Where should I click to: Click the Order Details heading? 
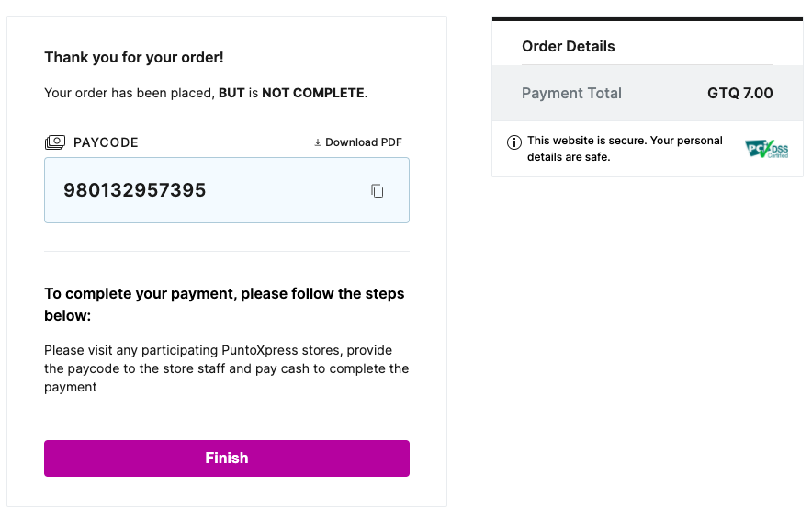(569, 47)
